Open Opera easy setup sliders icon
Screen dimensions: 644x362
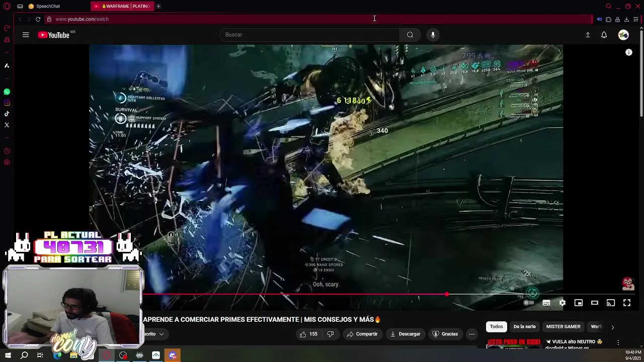point(636,19)
